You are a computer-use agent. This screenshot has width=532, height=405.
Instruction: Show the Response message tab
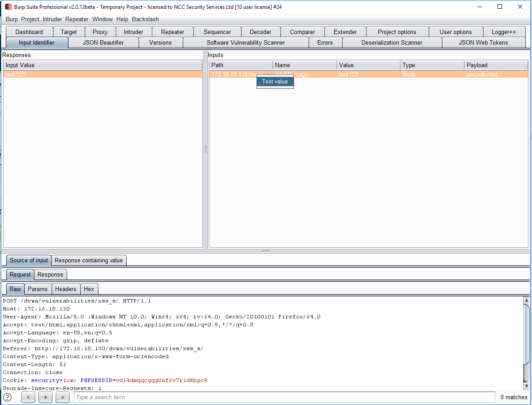[x=50, y=274]
